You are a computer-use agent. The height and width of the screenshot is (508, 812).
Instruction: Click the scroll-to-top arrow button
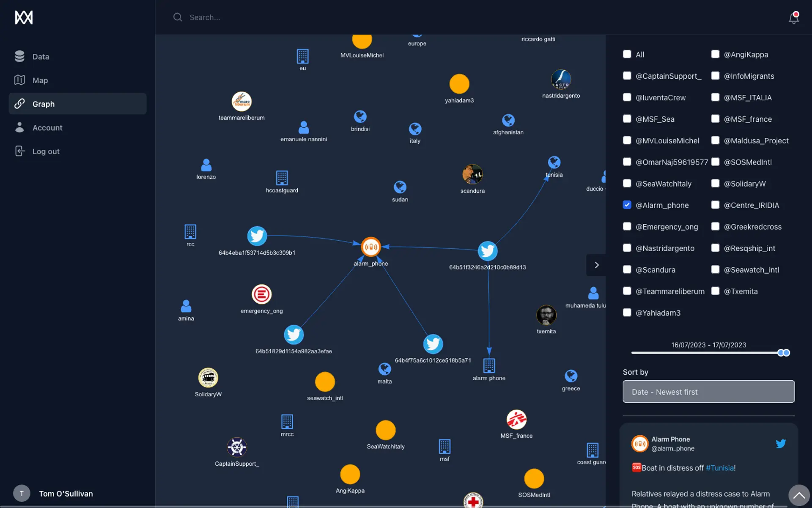[798, 495]
